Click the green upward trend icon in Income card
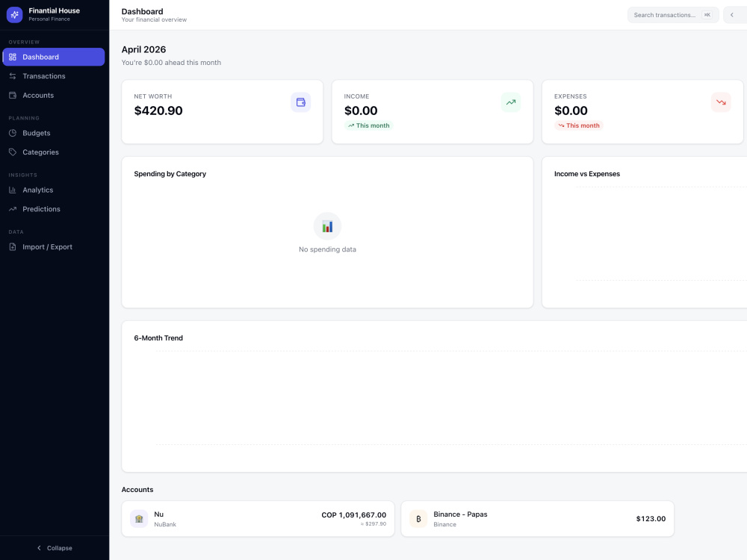The height and width of the screenshot is (560, 747). tap(511, 102)
